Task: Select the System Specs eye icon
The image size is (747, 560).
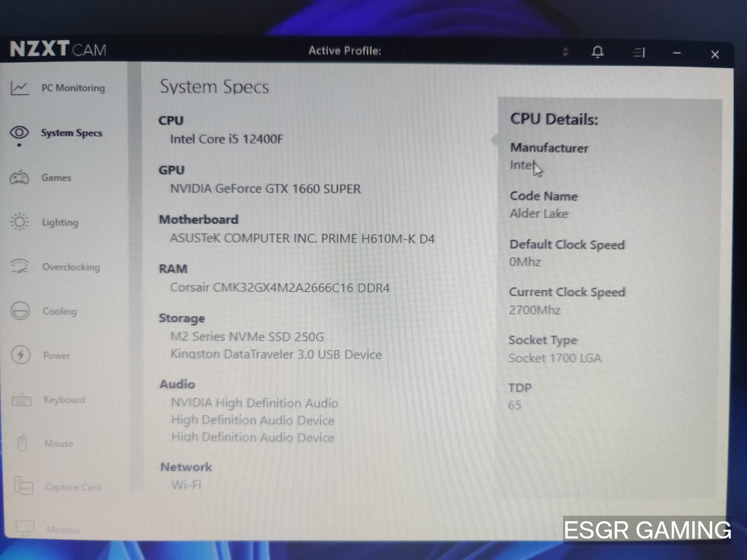Action: click(x=19, y=133)
